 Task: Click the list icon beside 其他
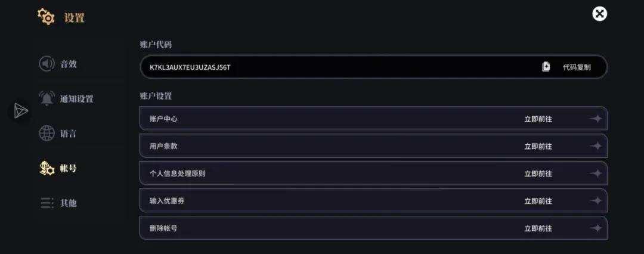pyautogui.click(x=47, y=203)
